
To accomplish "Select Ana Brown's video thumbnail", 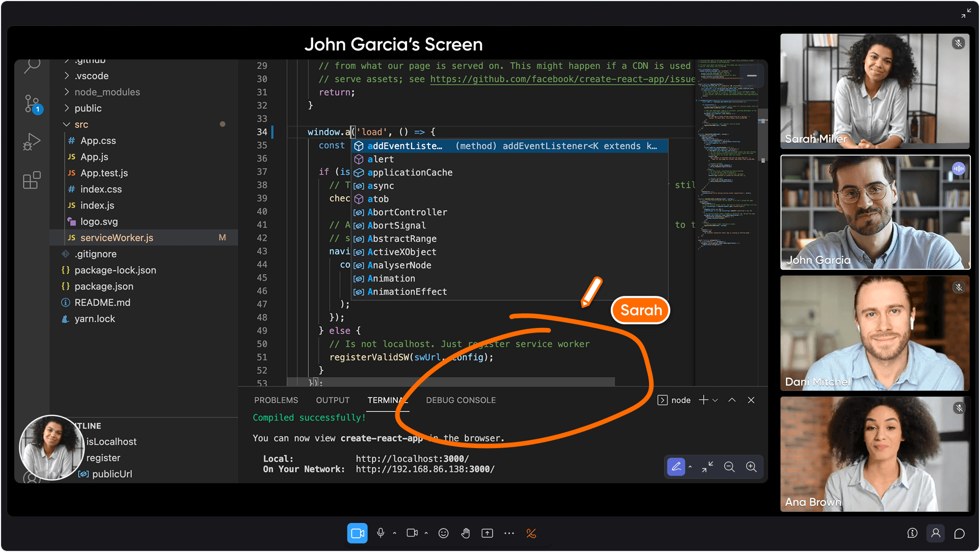I will pos(875,454).
